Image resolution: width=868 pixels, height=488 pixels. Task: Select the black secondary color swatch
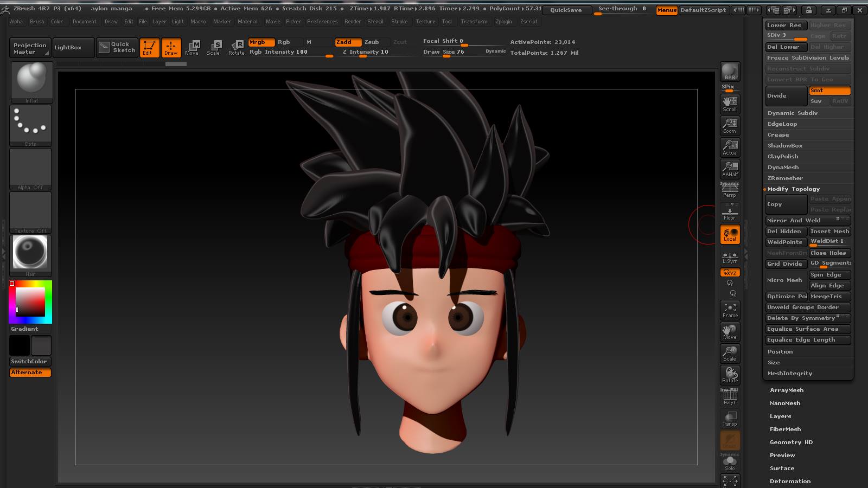(19, 345)
